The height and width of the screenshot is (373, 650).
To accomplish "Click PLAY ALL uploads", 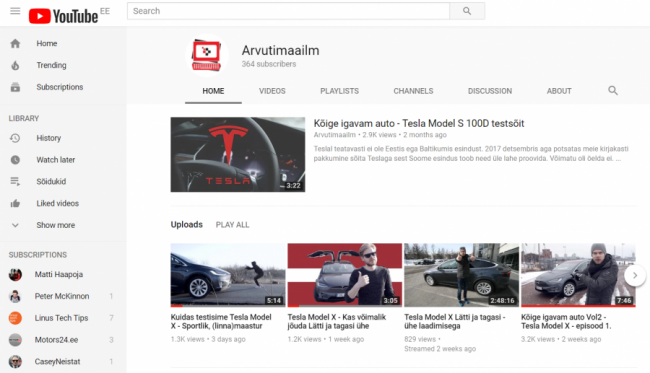I will pos(232,225).
